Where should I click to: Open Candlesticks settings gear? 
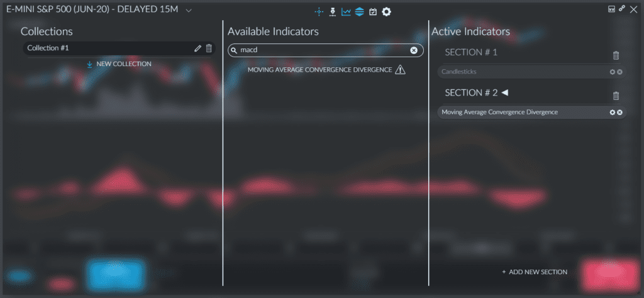(613, 72)
